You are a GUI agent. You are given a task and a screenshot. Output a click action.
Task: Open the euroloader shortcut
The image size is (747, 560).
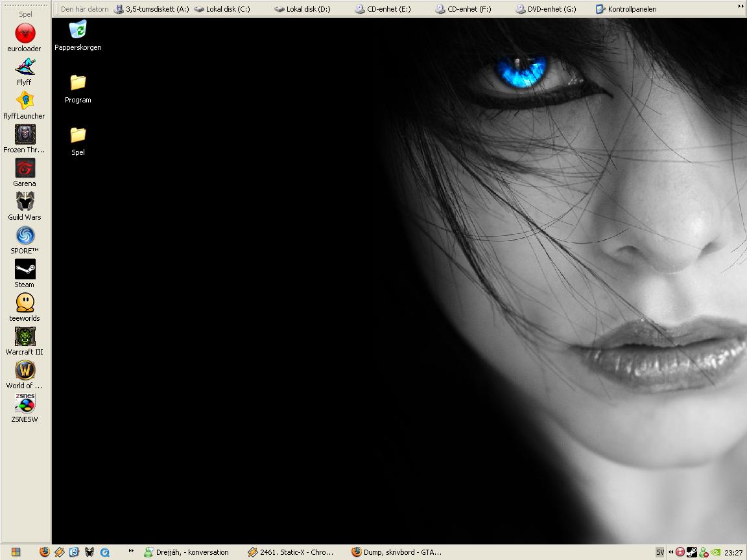[x=25, y=38]
